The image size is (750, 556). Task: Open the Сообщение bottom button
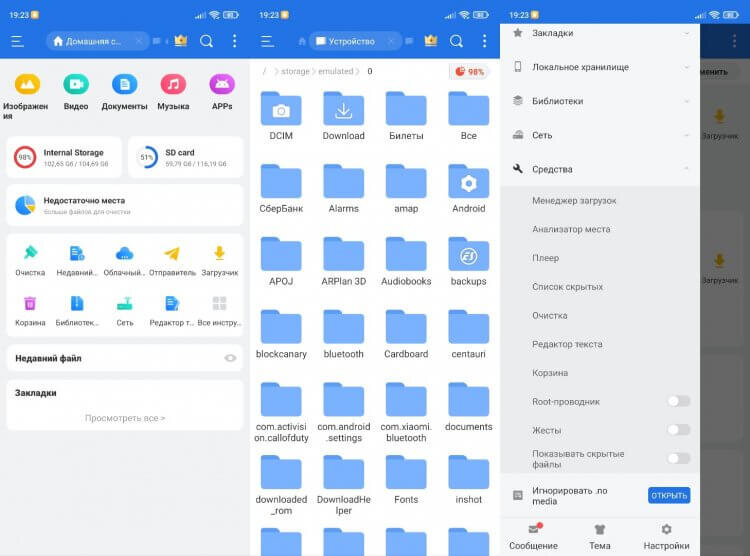(x=533, y=537)
